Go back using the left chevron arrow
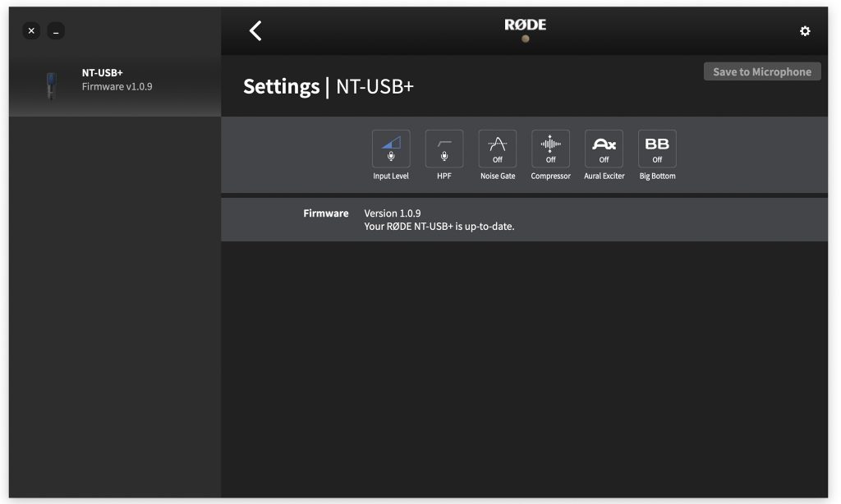Viewport: 841px width, 504px height. [256, 30]
